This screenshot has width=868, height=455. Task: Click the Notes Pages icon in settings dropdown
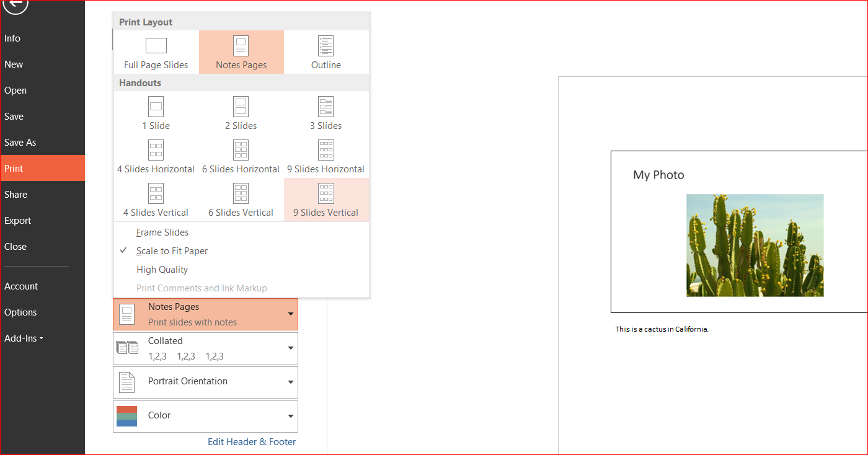[126, 314]
